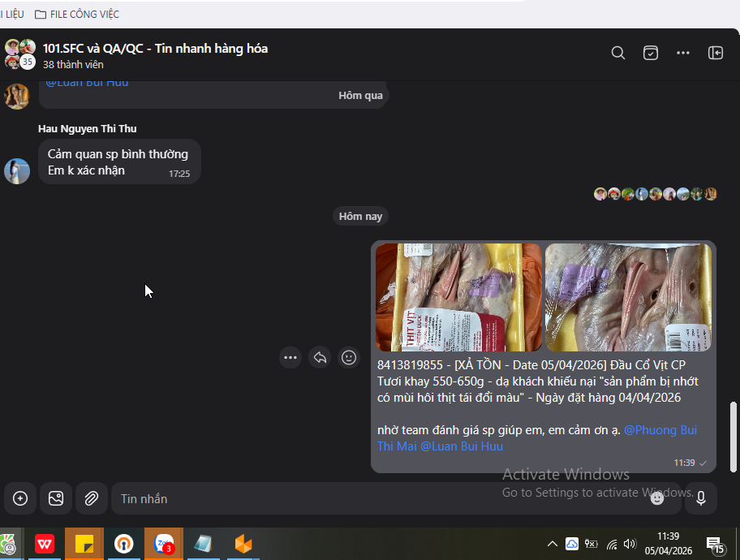Reply to the duck complaint message
Screen dimensions: 740x560
coord(320,357)
